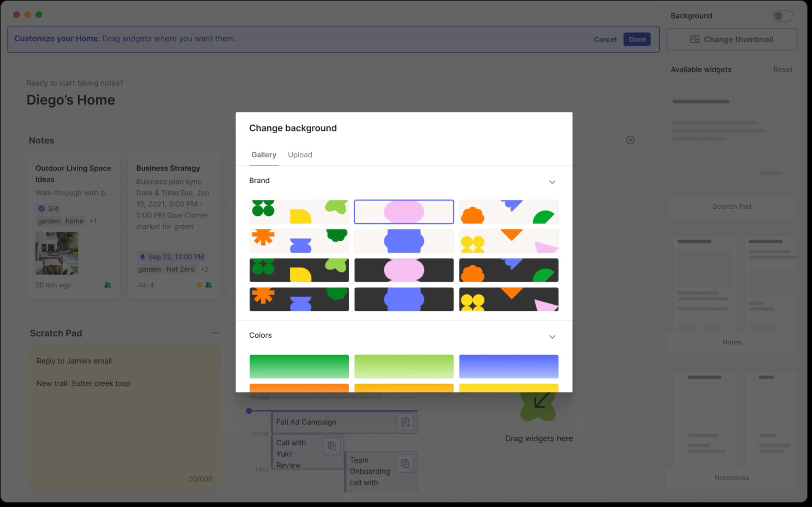Click the copy note icon on Team Onboarding event
Screen dimensions: 812x507
405,463
